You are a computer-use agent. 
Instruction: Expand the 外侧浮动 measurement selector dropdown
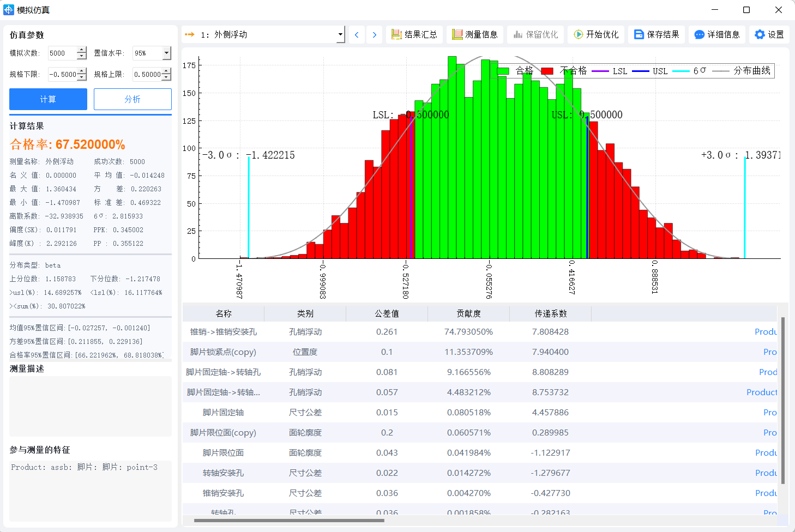point(341,34)
